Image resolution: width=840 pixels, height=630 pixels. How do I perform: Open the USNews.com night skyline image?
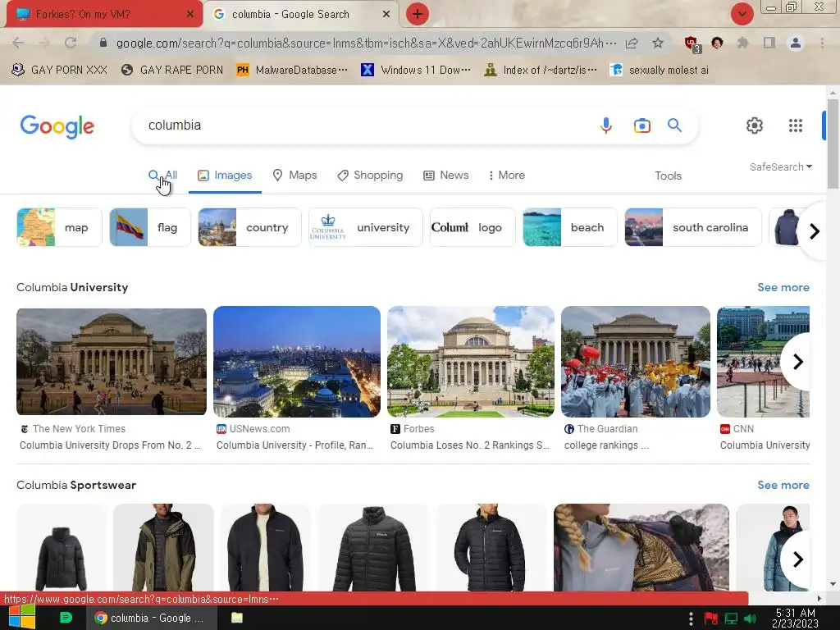click(297, 362)
